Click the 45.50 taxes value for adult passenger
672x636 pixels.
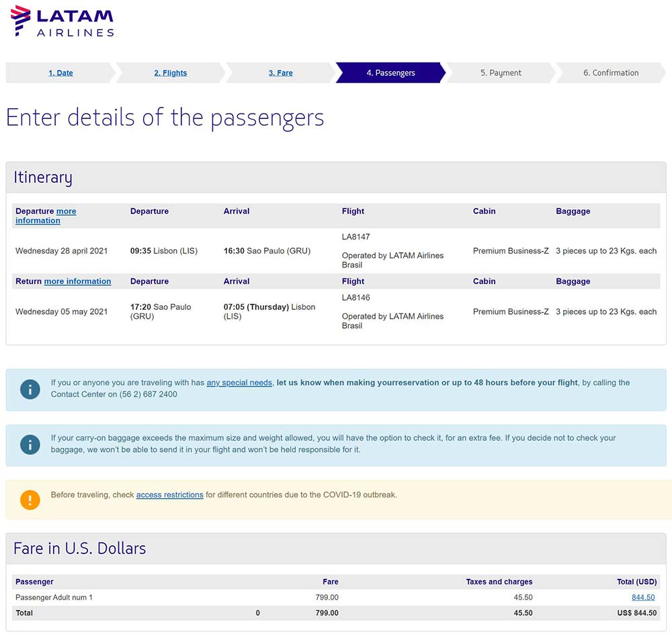[523, 598]
